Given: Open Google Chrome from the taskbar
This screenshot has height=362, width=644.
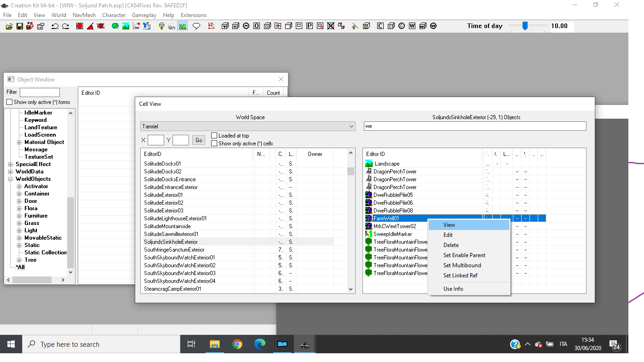Looking at the screenshot, I should point(237,344).
